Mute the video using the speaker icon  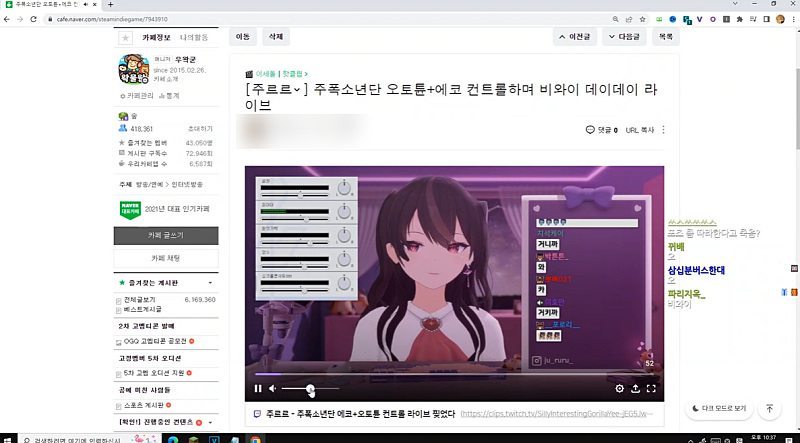pos(273,389)
